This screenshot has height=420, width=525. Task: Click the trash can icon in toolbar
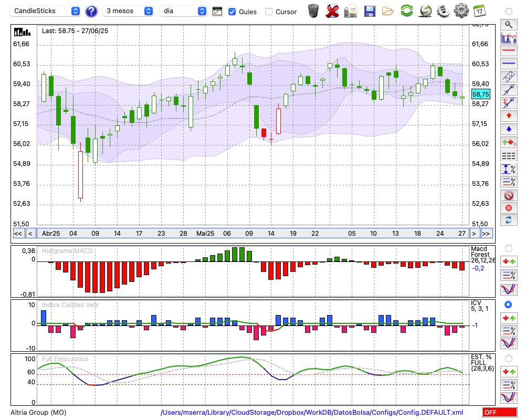pyautogui.click(x=313, y=10)
